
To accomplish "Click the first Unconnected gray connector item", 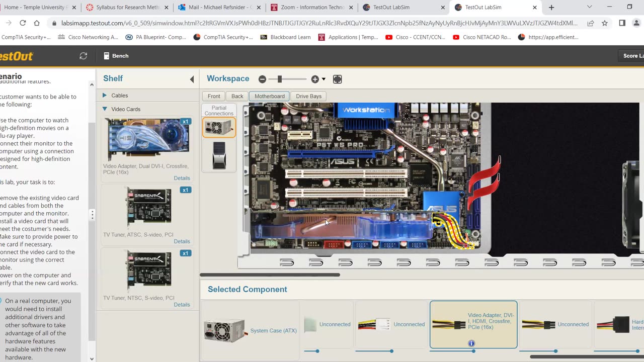I will pos(328,324).
